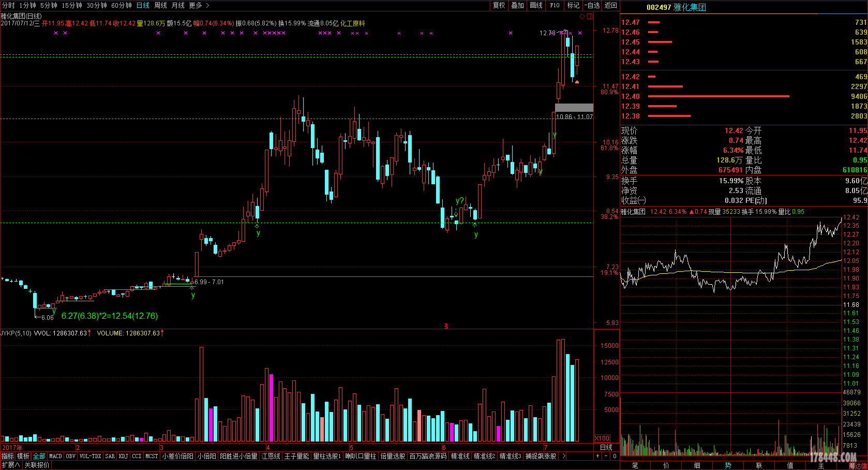Viewport: 868px width, 470px height.
Task: Click 返回 to go back
Action: click(610, 5)
